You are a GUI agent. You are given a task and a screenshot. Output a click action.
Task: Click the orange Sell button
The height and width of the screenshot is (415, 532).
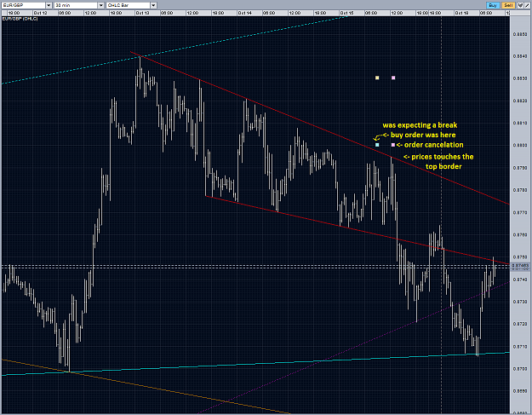click(508, 5)
